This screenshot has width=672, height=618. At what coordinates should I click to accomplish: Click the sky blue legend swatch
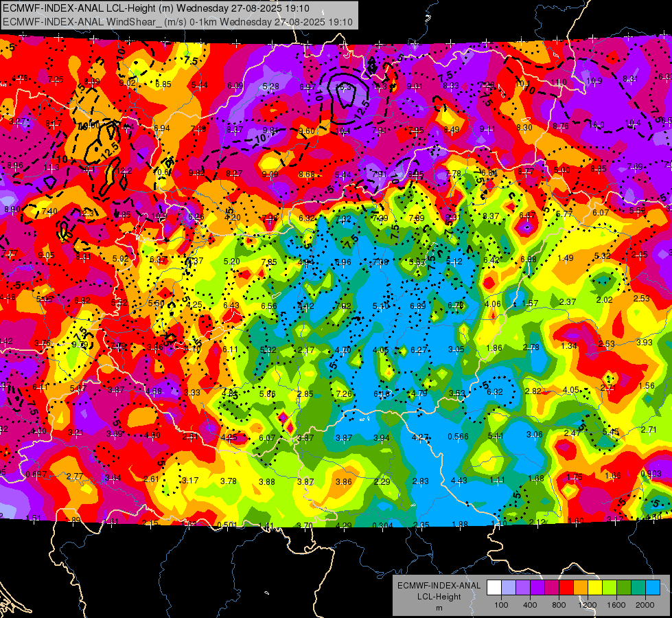(x=653, y=588)
